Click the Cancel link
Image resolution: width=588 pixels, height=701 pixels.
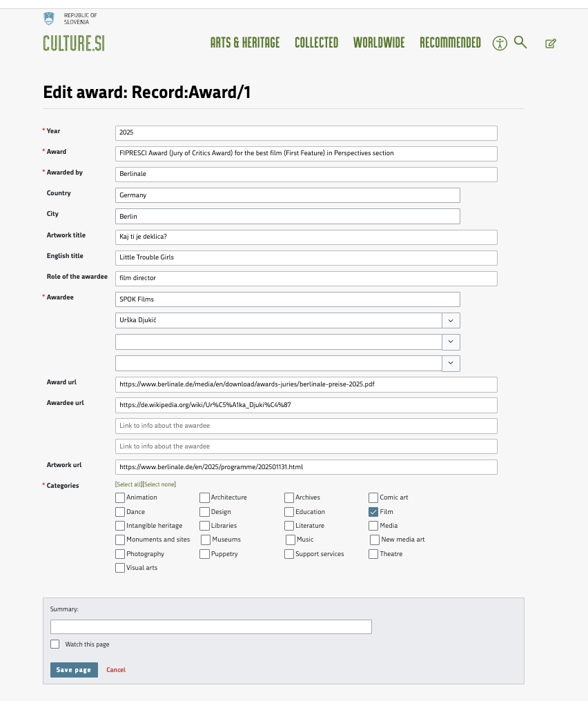[116, 670]
